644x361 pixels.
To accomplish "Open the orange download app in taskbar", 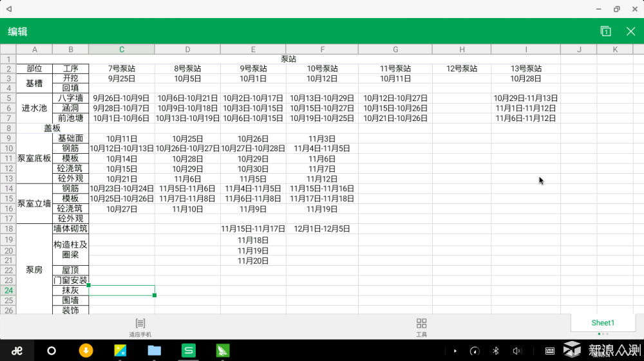I will (x=86, y=351).
